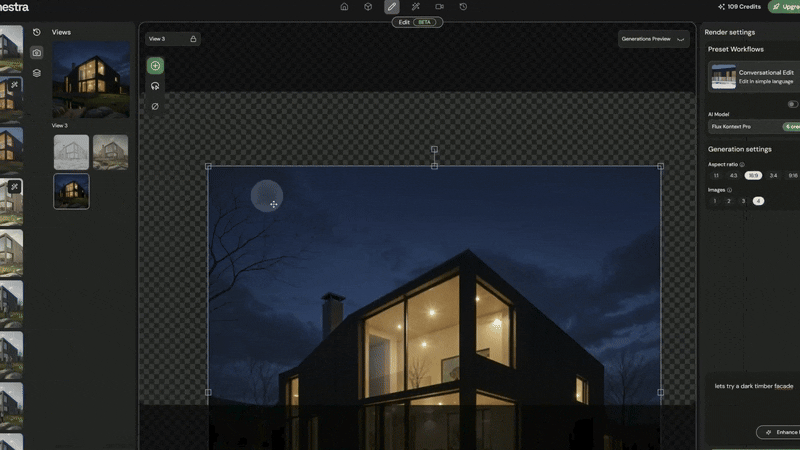Click the wand badge on second left-strip thumbnail
Image resolution: width=800 pixels, height=450 pixels.
[15, 85]
